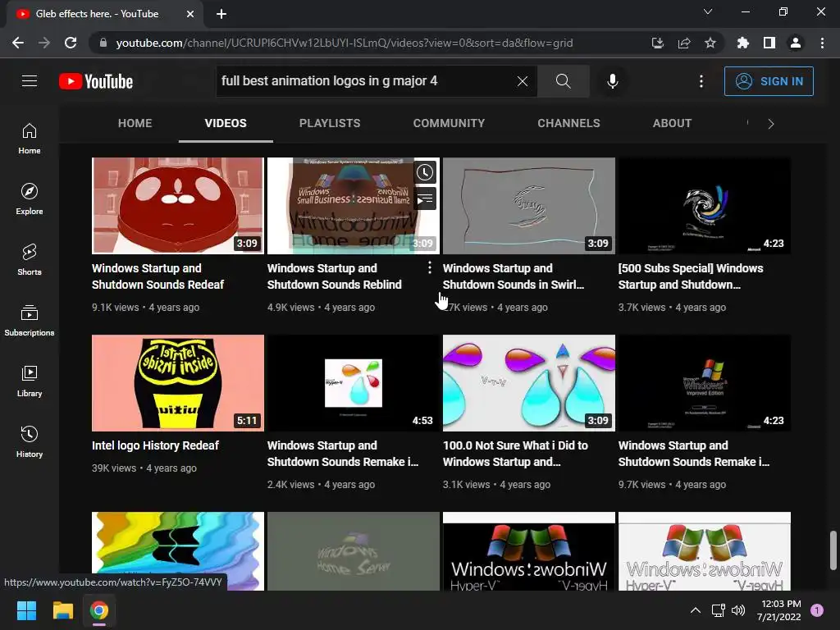Click the page vertical scrollbar thumb

coord(833,550)
